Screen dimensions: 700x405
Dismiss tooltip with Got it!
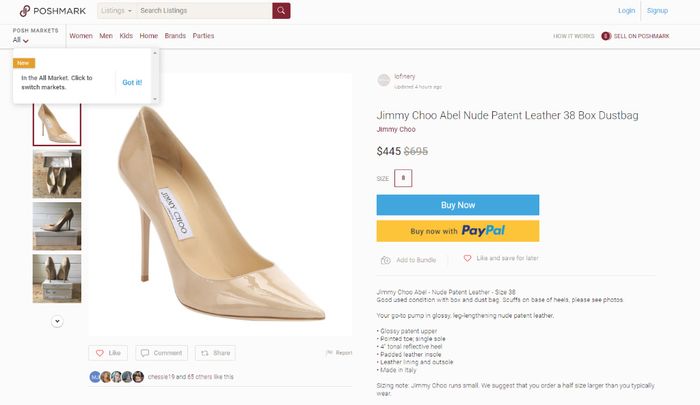pyautogui.click(x=132, y=83)
